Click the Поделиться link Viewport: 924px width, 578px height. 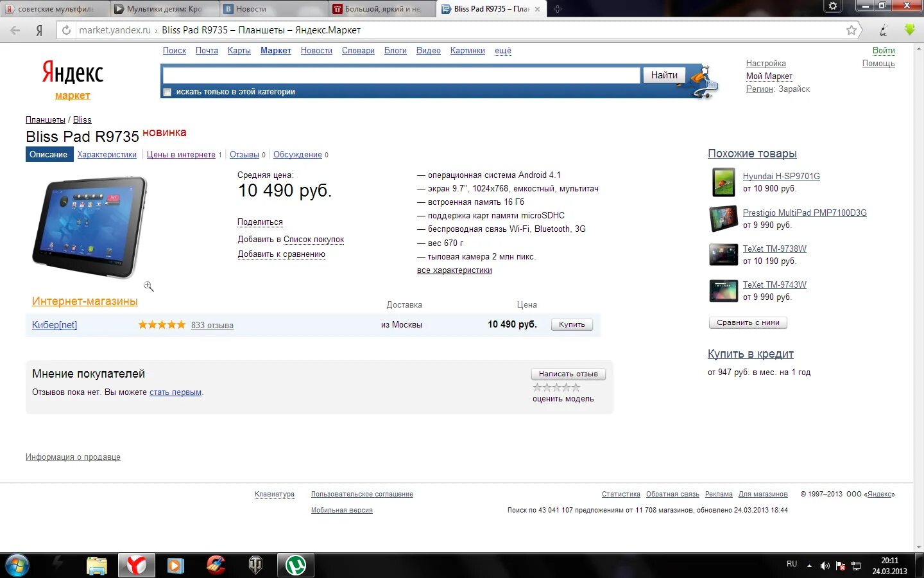[260, 222]
